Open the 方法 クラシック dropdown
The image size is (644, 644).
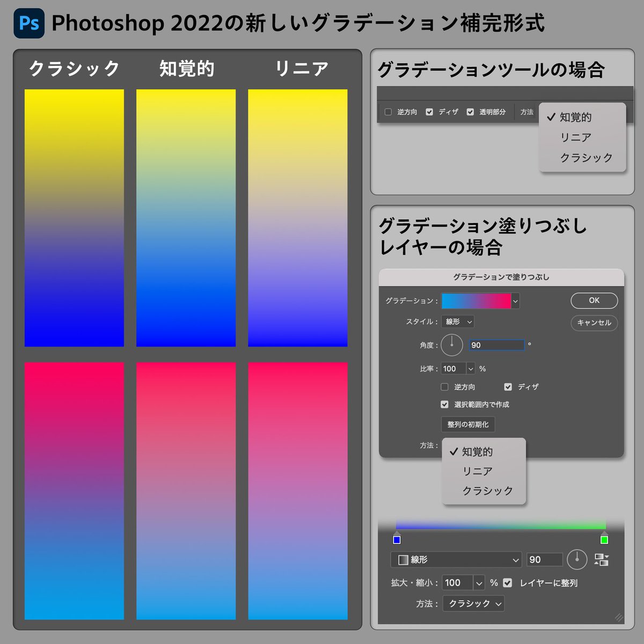tap(473, 604)
